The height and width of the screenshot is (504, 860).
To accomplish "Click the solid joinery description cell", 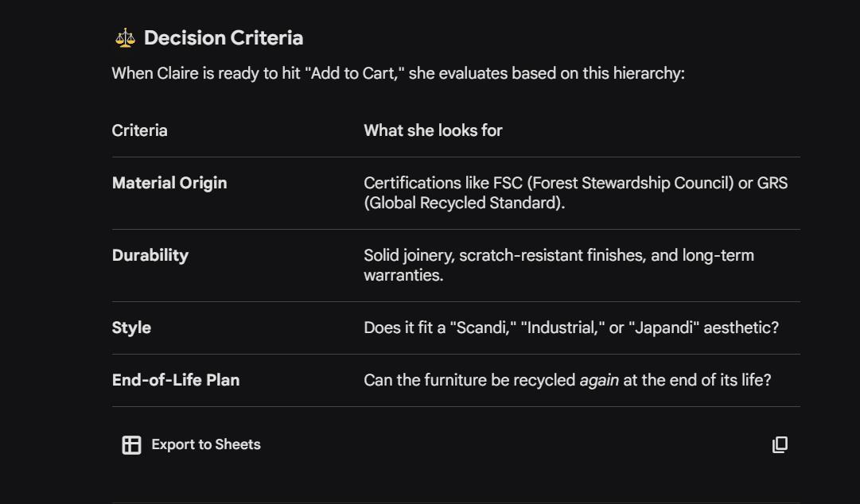I will pyautogui.click(x=559, y=266).
